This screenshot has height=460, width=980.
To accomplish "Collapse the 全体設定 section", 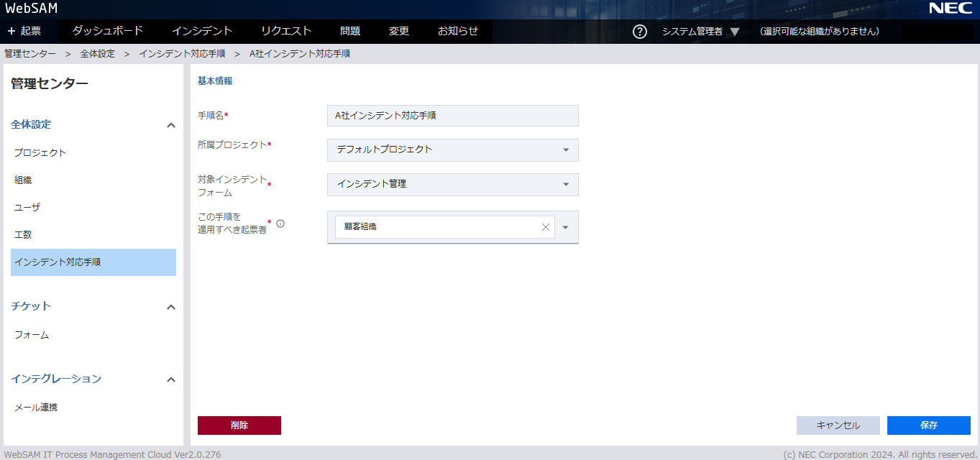I will [x=170, y=125].
